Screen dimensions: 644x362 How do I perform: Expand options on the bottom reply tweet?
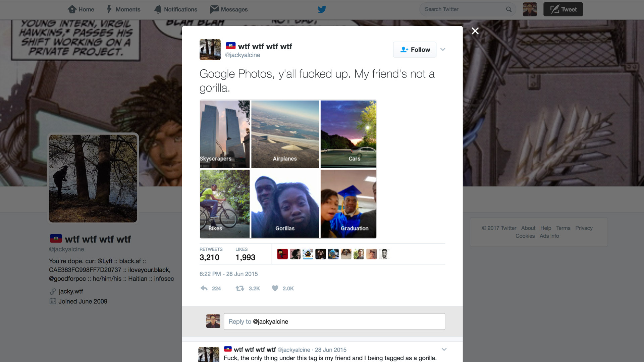point(445,349)
